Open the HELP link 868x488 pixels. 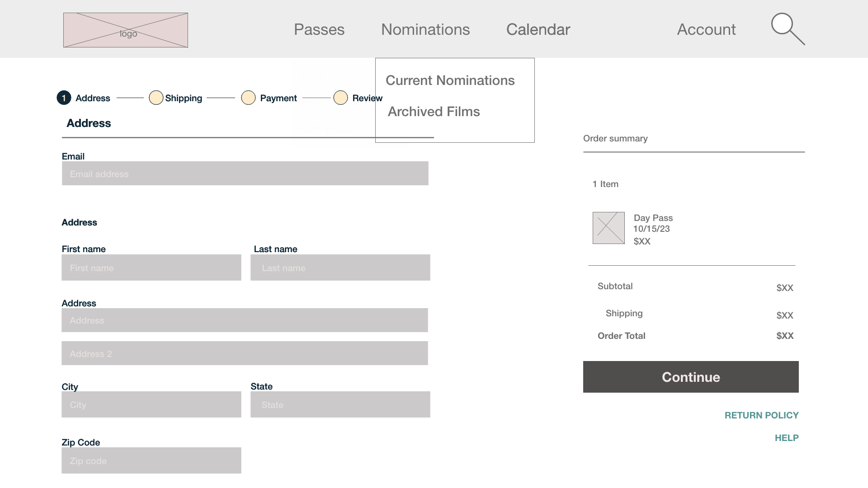[787, 438]
